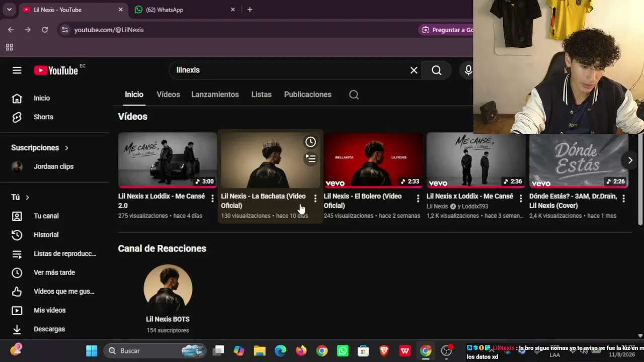Open the Vídeos section heading

[x=133, y=117]
